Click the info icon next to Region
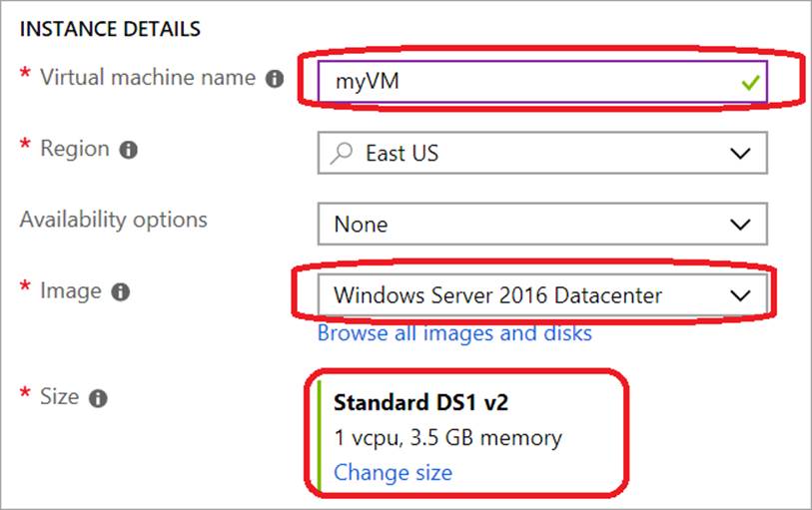 [128, 151]
